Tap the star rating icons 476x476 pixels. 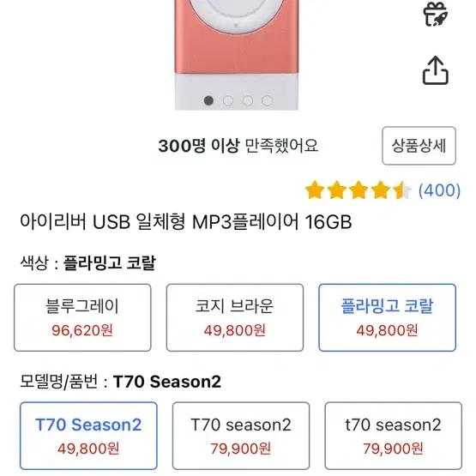(359, 190)
